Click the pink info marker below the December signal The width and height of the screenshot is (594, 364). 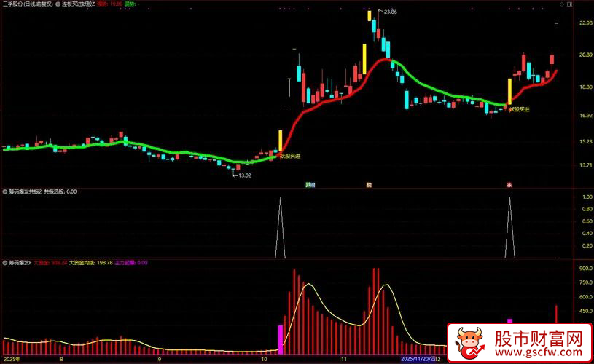point(509,185)
